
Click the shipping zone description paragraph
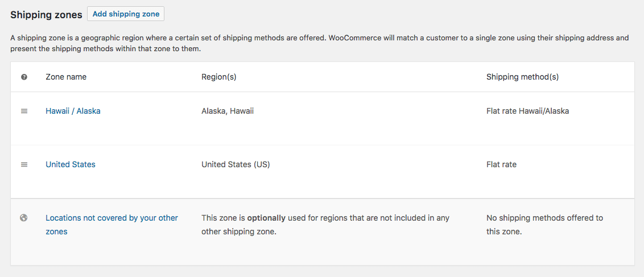(x=320, y=43)
